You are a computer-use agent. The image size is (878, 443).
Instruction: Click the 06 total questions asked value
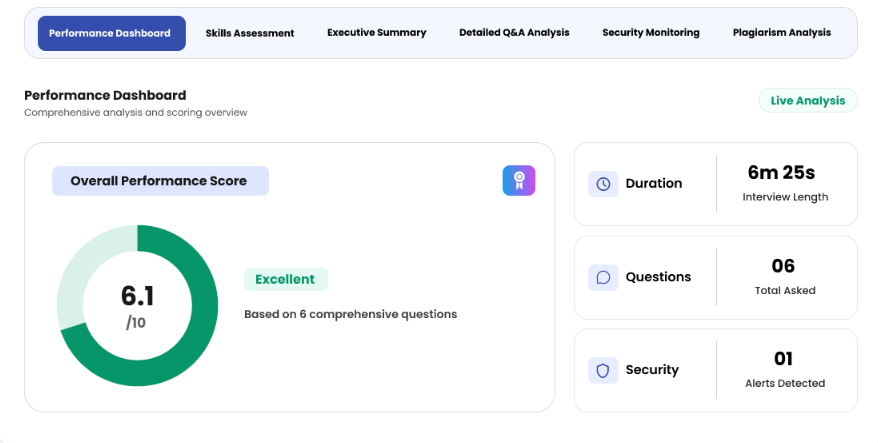pyautogui.click(x=784, y=266)
